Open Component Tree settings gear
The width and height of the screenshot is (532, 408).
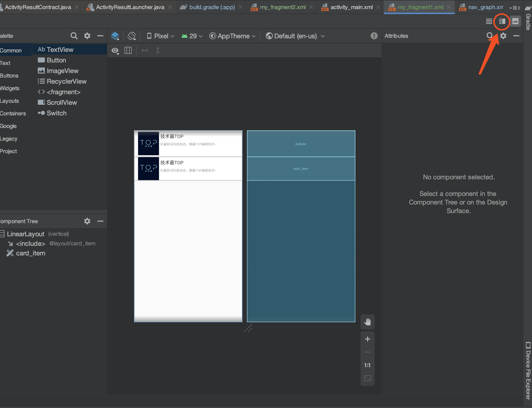(x=87, y=221)
